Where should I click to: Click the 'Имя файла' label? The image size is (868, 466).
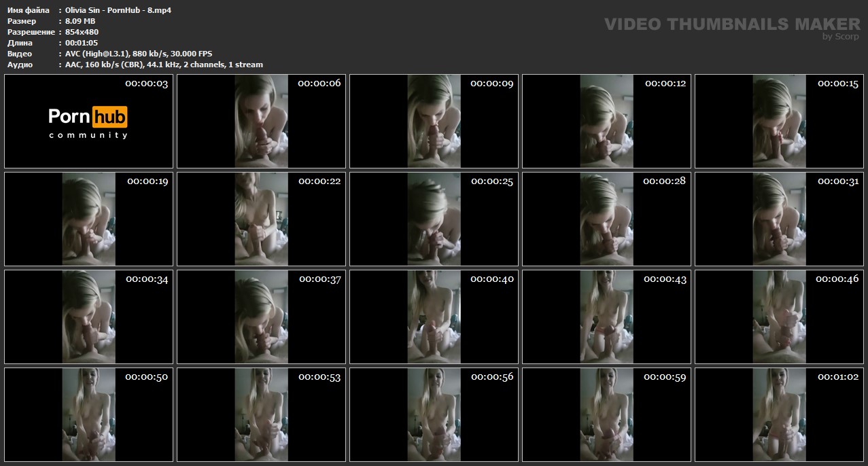[28, 10]
